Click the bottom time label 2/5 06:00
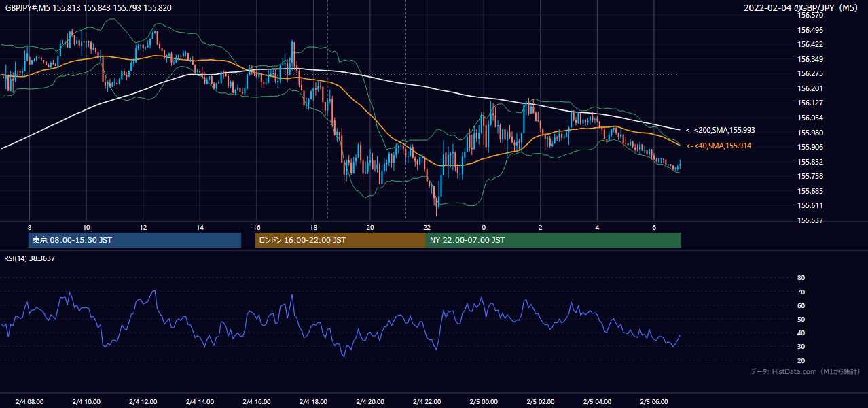 tap(653, 401)
